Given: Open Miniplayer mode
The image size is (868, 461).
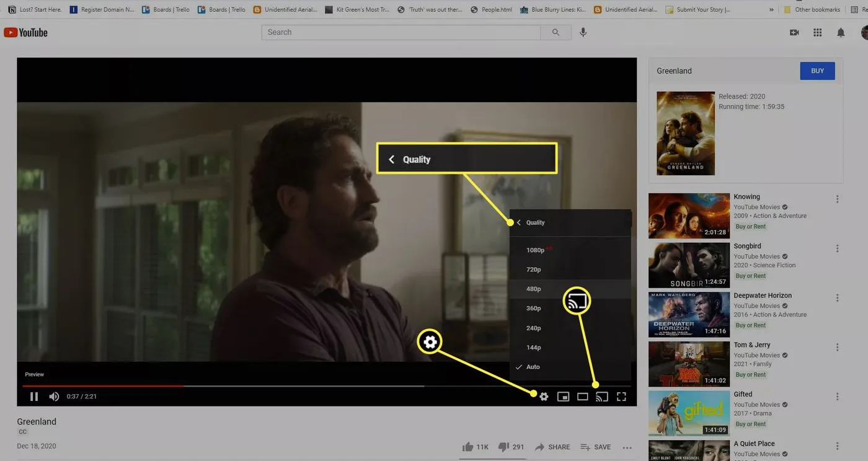Looking at the screenshot, I should click(563, 396).
